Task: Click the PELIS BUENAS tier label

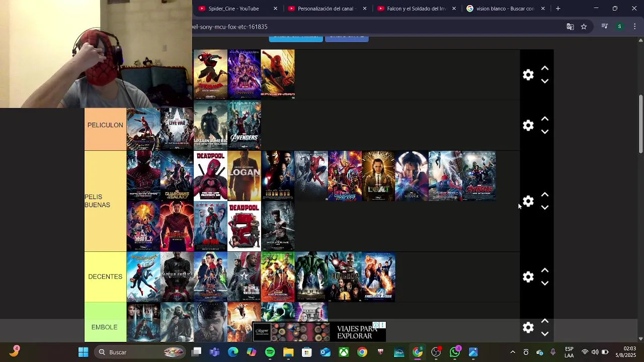Action: 105,201
